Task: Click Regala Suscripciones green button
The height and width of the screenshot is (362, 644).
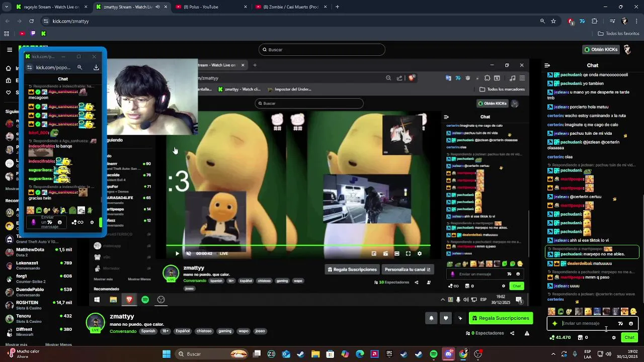Action: tap(501, 318)
